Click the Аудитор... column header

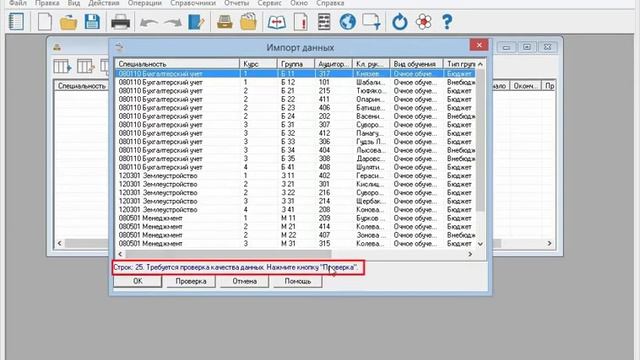click(333, 64)
